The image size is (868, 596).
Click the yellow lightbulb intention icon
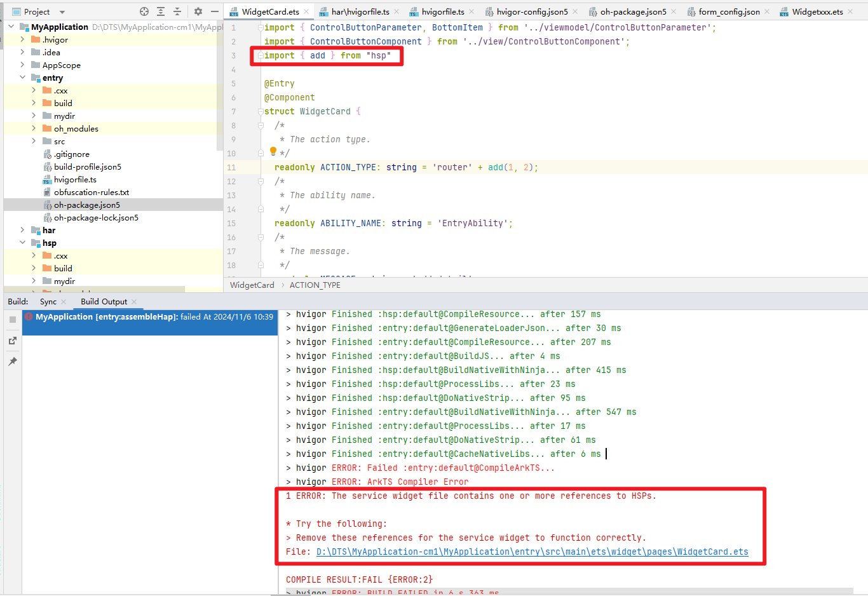click(x=273, y=151)
